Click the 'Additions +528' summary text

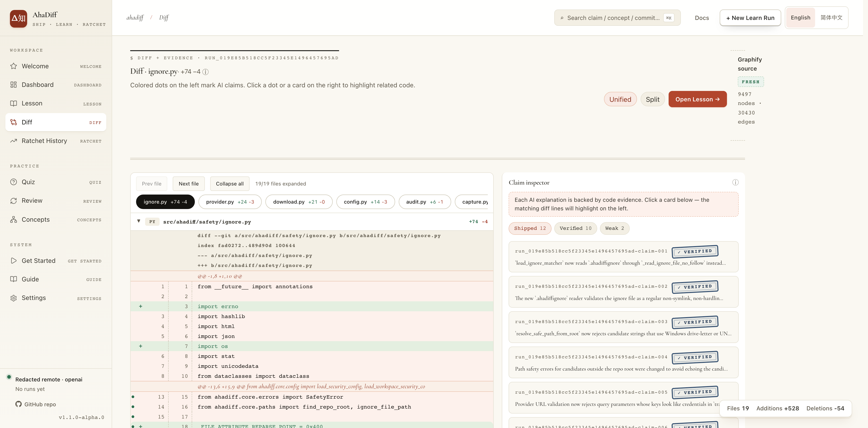point(777,408)
